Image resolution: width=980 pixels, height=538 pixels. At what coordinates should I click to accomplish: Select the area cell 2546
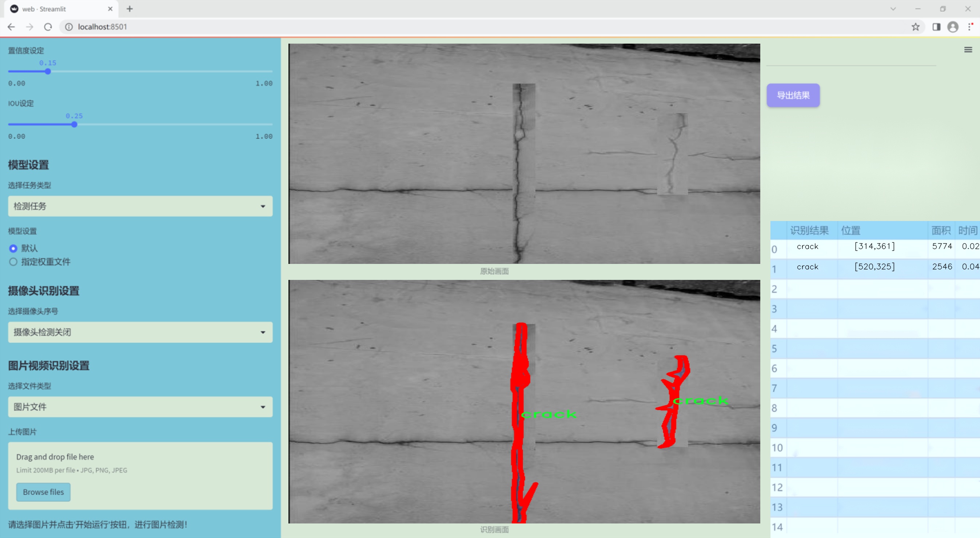click(x=941, y=269)
